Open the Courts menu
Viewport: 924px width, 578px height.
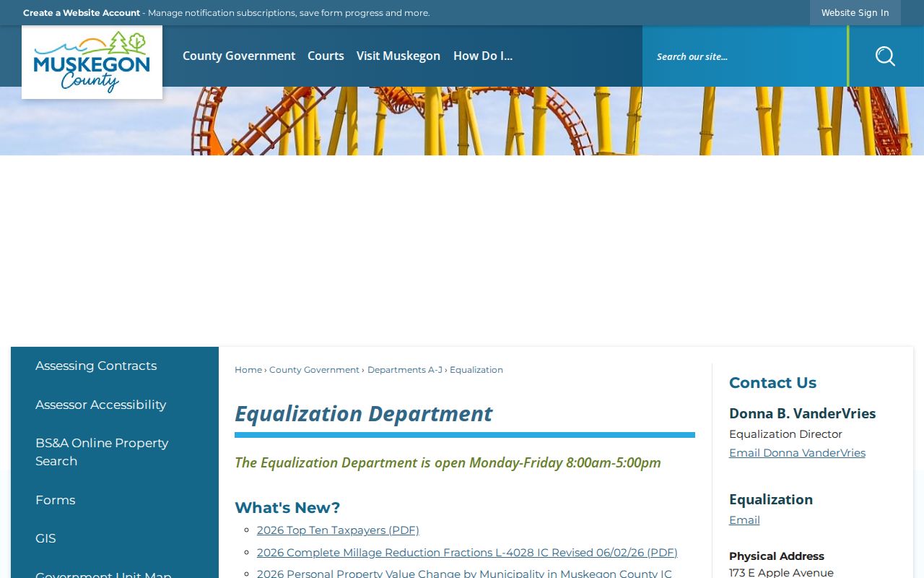point(326,56)
